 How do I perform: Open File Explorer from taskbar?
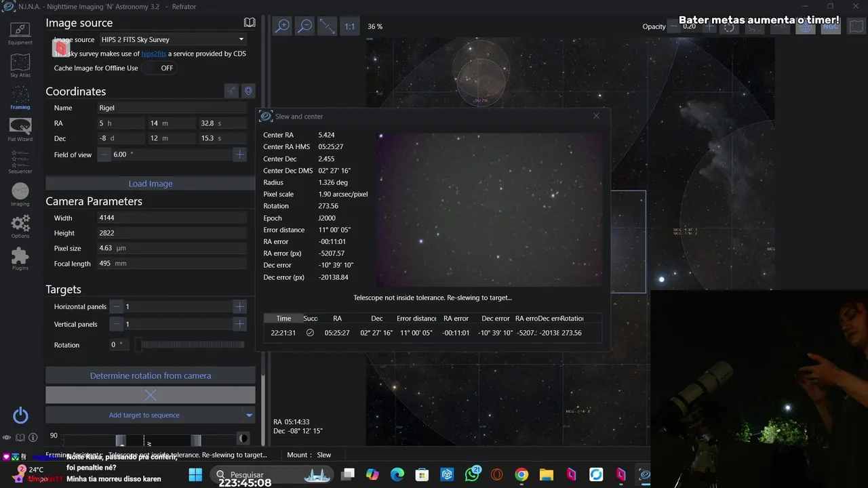point(546,474)
